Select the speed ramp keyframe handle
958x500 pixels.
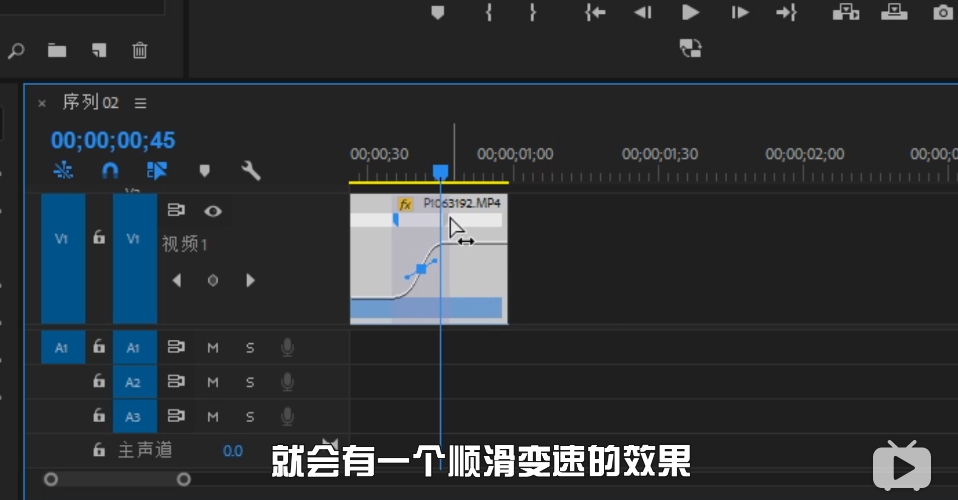tap(421, 269)
